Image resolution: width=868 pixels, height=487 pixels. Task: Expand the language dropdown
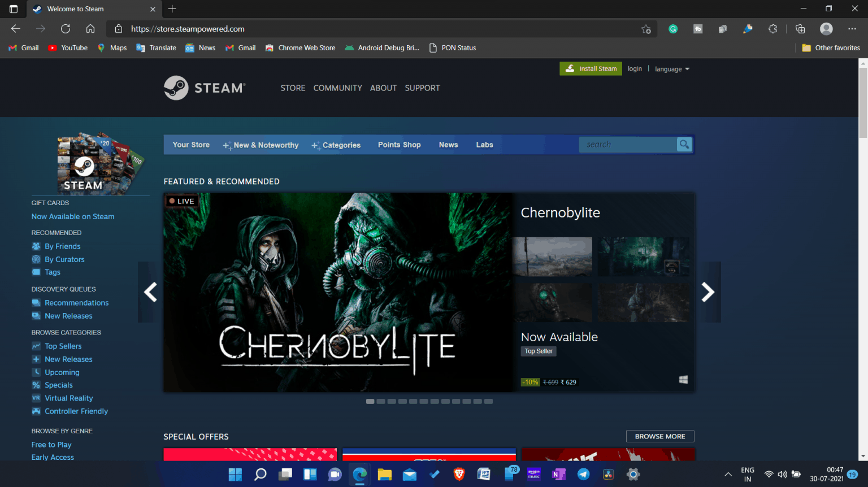point(671,68)
